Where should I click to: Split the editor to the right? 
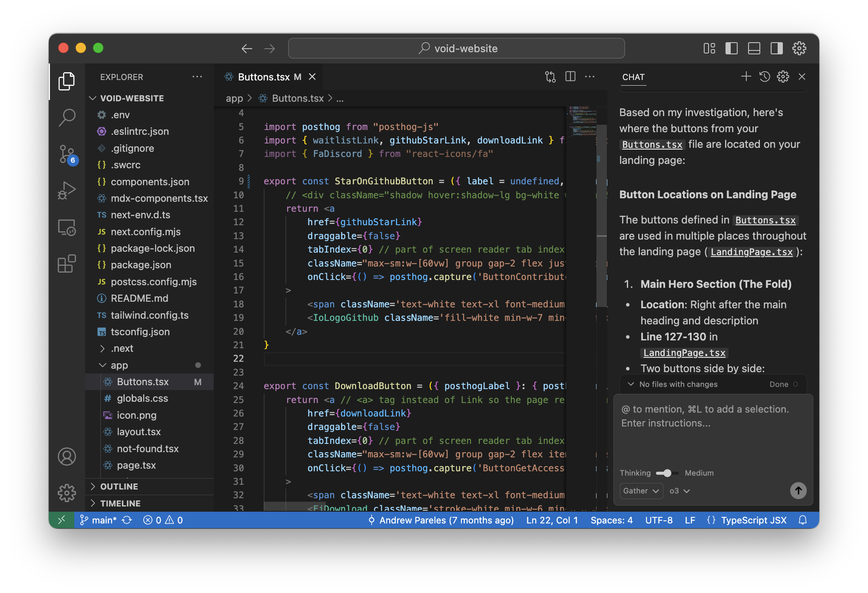tap(570, 77)
